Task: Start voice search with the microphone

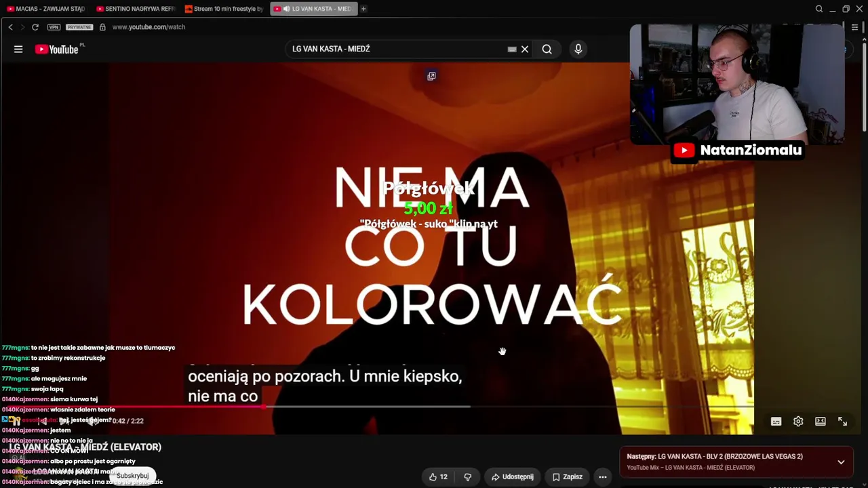Action: point(578,49)
